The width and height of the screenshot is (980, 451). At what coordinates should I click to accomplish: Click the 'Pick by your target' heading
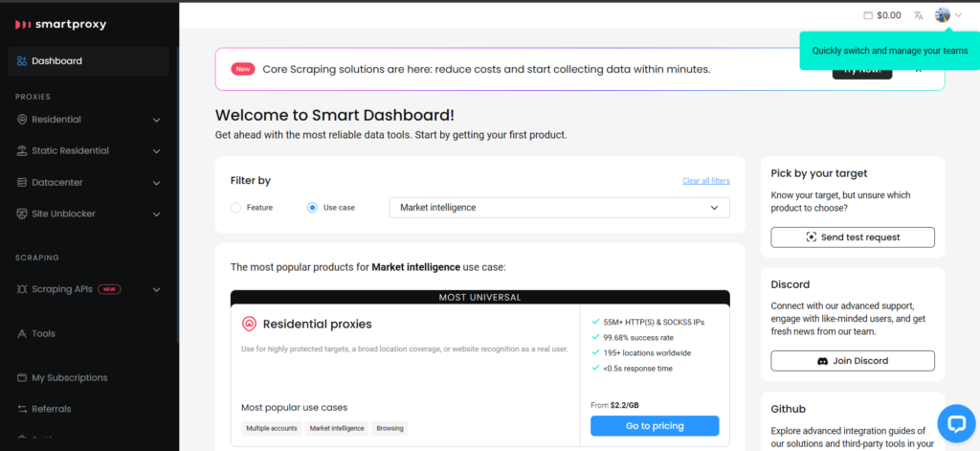(x=819, y=173)
